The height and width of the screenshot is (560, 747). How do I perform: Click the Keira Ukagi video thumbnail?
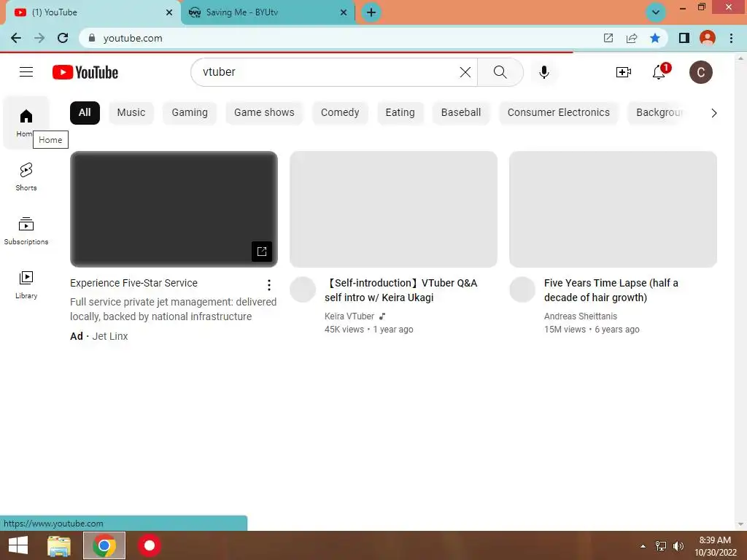coord(393,209)
